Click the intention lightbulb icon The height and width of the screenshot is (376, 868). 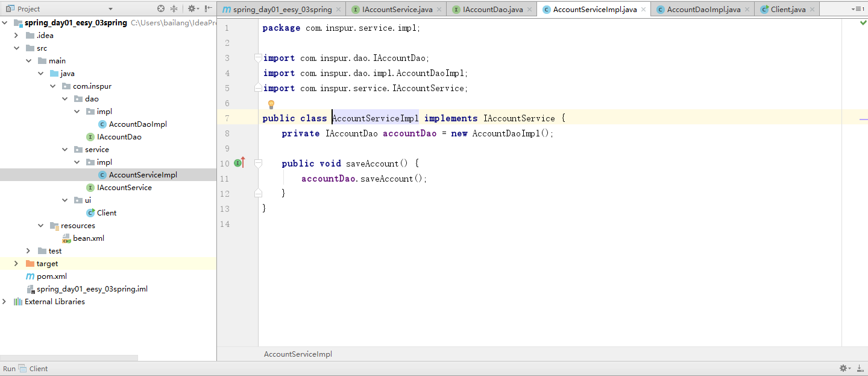coord(271,104)
